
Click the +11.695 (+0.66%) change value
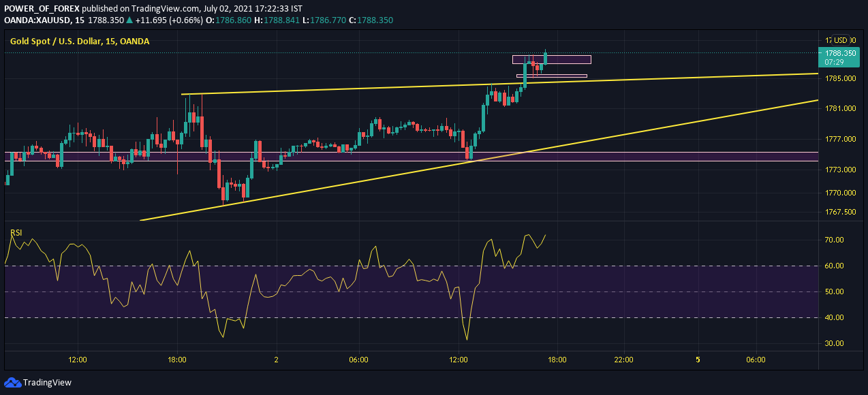(x=169, y=20)
